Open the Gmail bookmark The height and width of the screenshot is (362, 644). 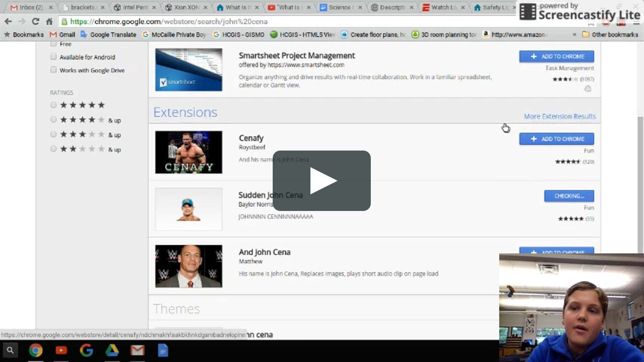(x=62, y=35)
